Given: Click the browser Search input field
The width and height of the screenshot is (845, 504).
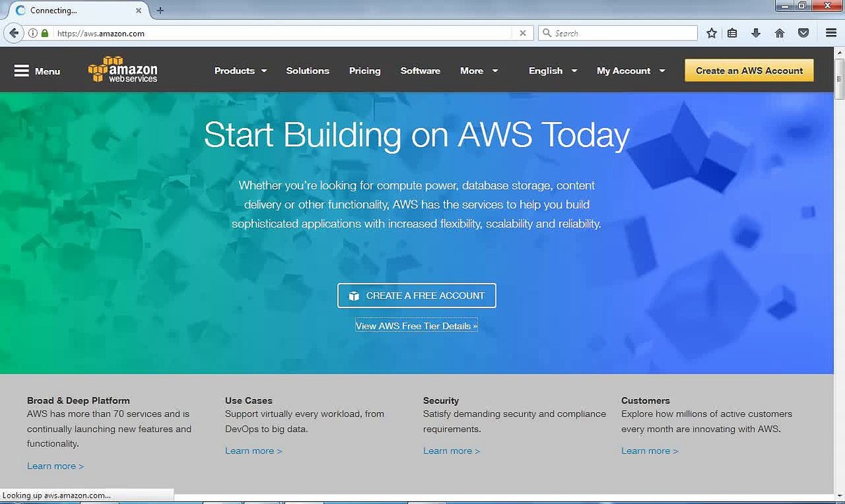Looking at the screenshot, I should pos(618,33).
